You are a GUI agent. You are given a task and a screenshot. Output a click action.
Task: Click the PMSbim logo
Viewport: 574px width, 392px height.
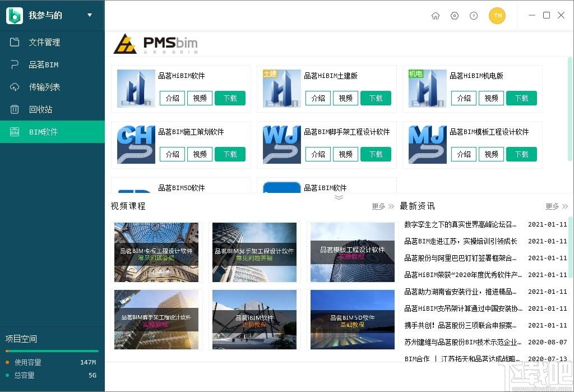(156, 44)
